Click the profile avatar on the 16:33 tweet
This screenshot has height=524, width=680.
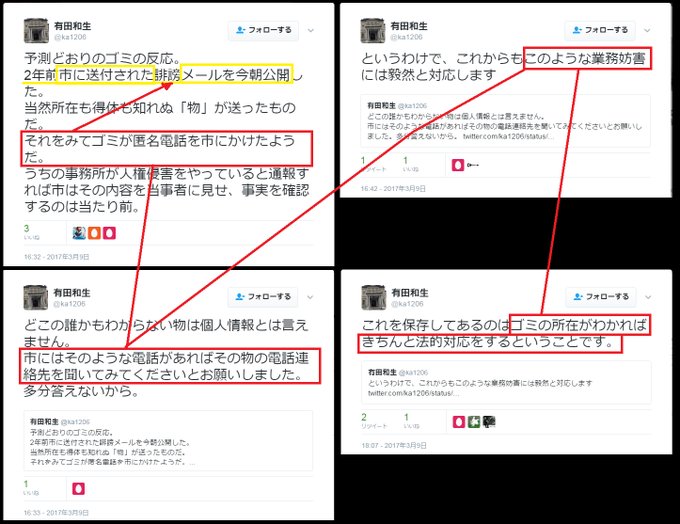coord(36,298)
